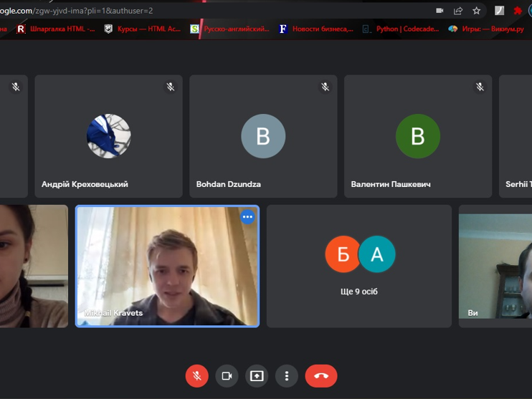Click the muted mic icon on Bohdan Dzundza tile
The width and height of the screenshot is (532, 399).
(326, 87)
